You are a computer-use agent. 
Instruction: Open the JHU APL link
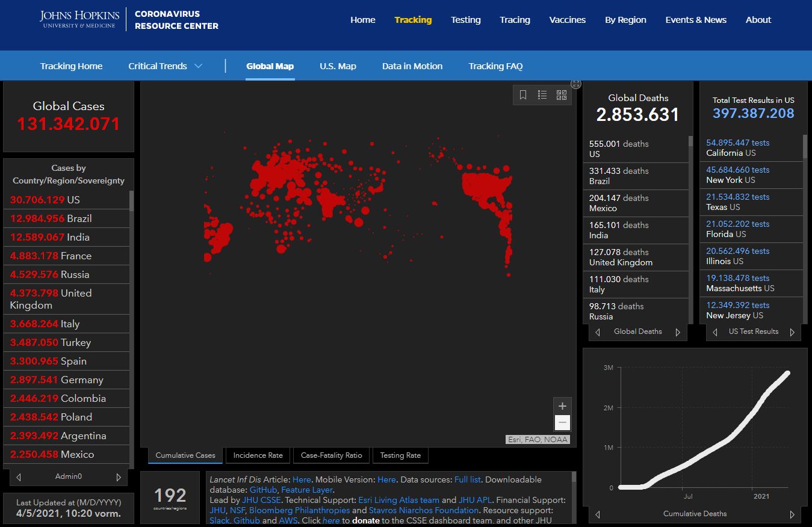pos(475,500)
